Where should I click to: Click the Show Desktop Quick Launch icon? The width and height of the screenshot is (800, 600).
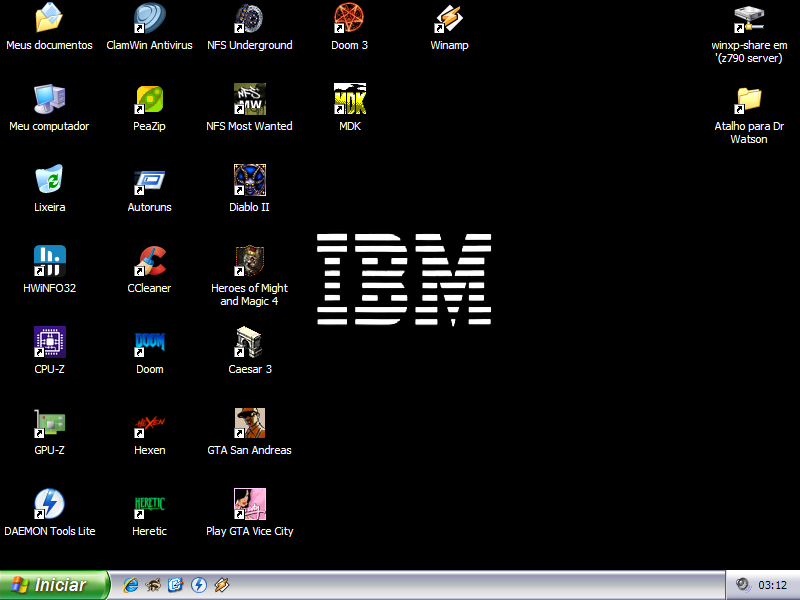click(x=176, y=585)
